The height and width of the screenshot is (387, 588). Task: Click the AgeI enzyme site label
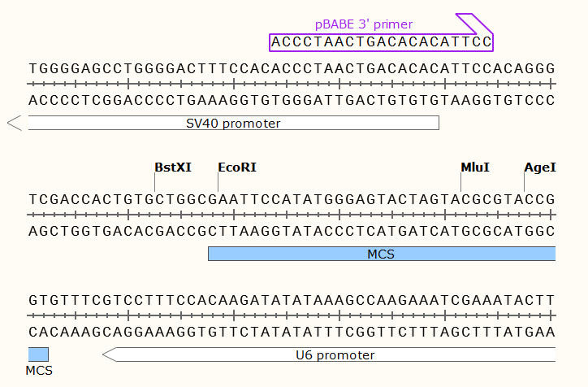[540, 167]
